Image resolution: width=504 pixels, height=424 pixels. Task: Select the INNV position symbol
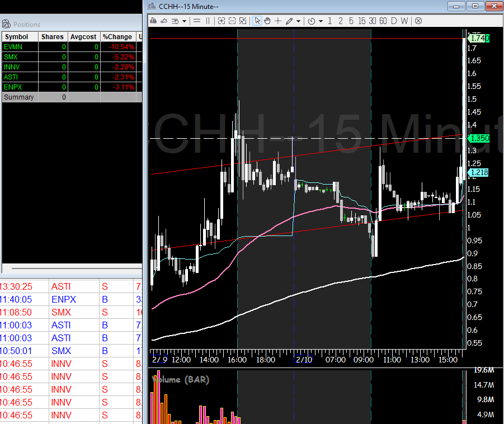point(12,67)
